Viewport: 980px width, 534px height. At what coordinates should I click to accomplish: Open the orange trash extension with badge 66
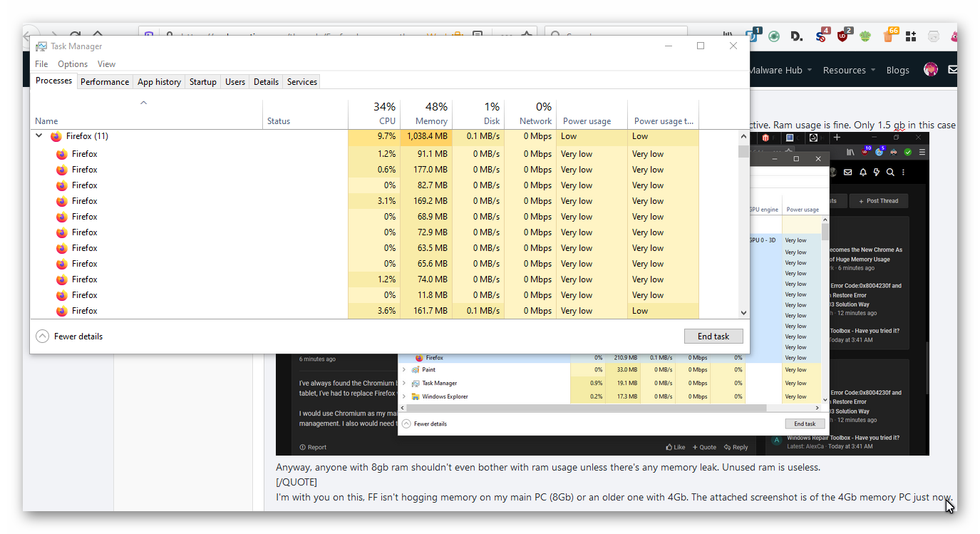point(889,36)
